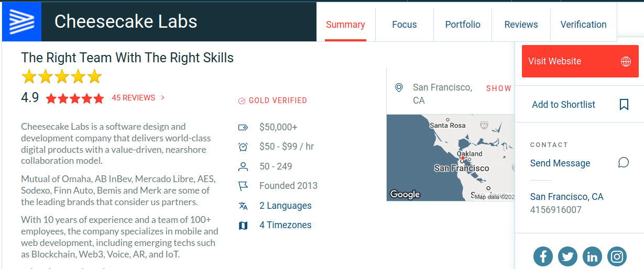
Task: Click the location pin icon
Action: (399, 87)
